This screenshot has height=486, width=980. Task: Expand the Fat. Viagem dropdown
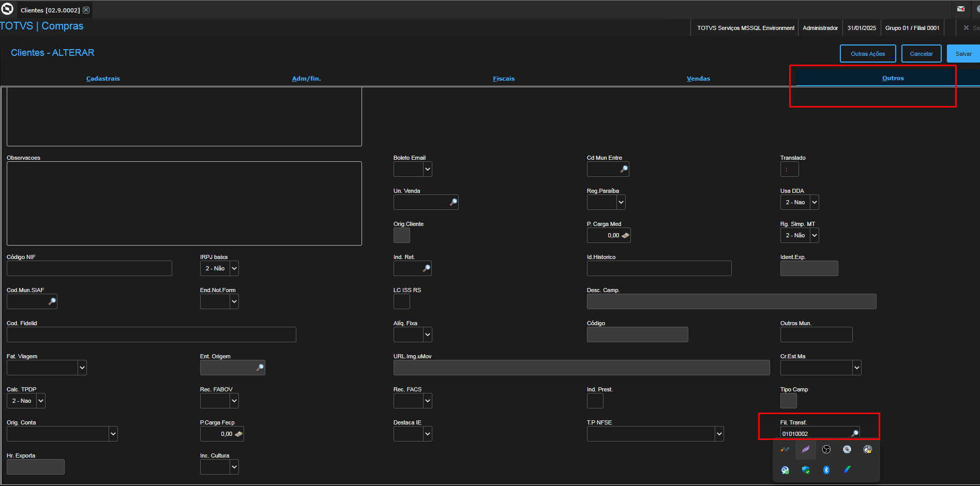point(82,368)
